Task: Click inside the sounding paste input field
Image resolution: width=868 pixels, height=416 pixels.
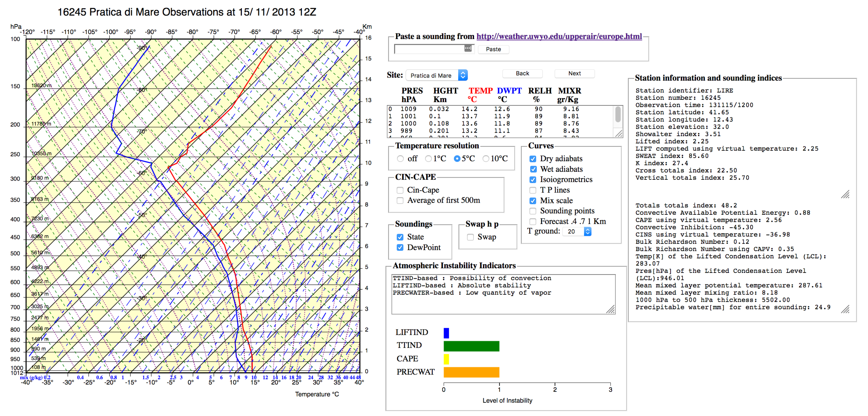Action: click(x=434, y=49)
